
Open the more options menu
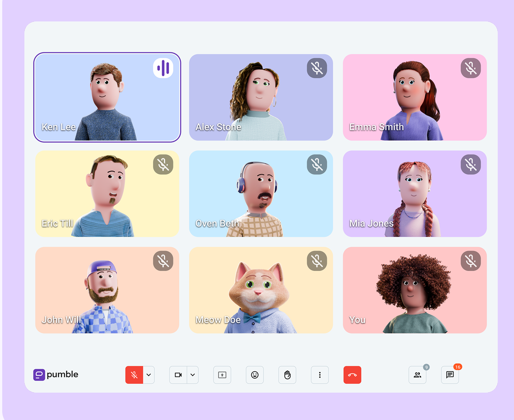320,375
